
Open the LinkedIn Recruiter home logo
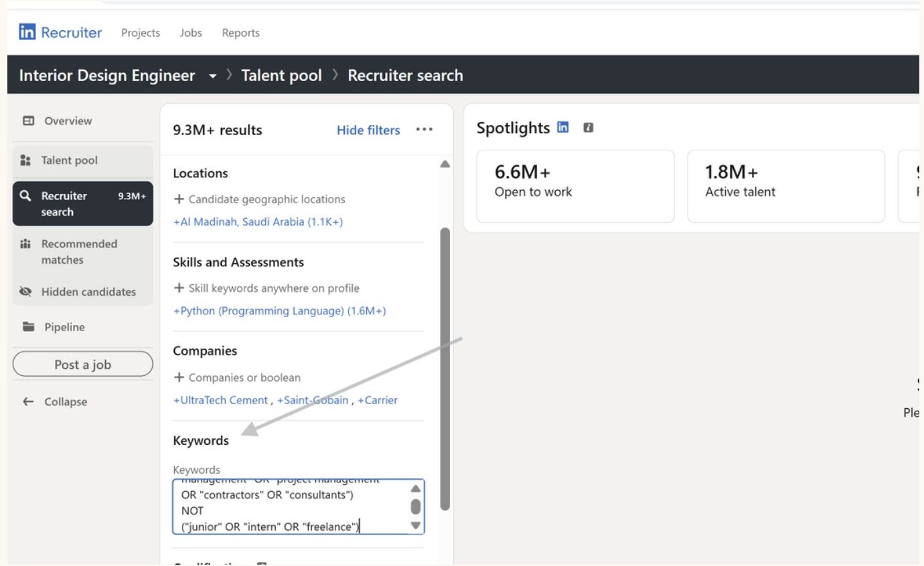click(61, 33)
